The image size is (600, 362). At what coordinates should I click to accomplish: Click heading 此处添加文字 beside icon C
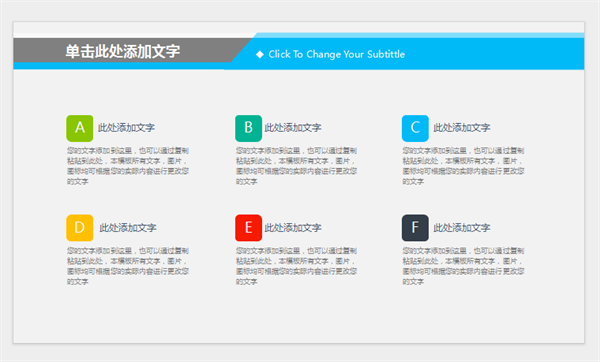[x=461, y=128]
